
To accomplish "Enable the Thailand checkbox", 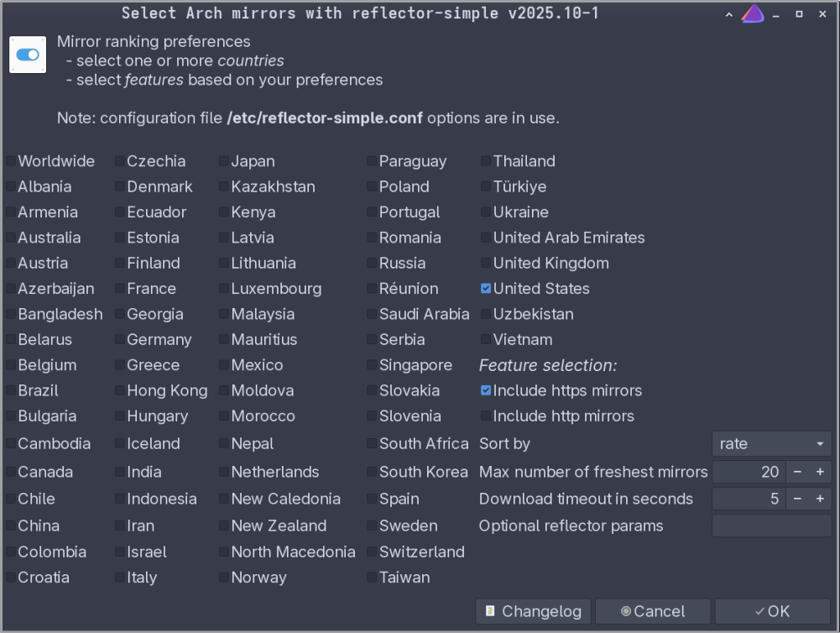I will coord(486,161).
